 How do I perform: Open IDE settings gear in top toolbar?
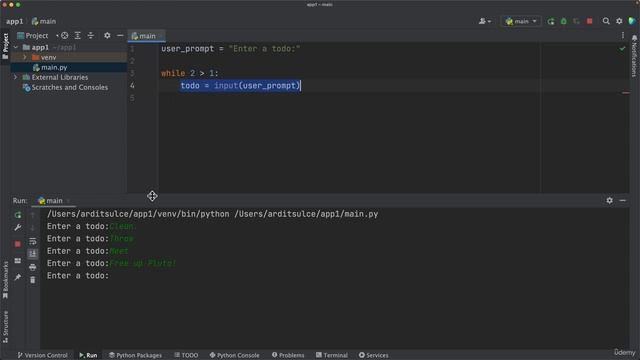[619, 21]
